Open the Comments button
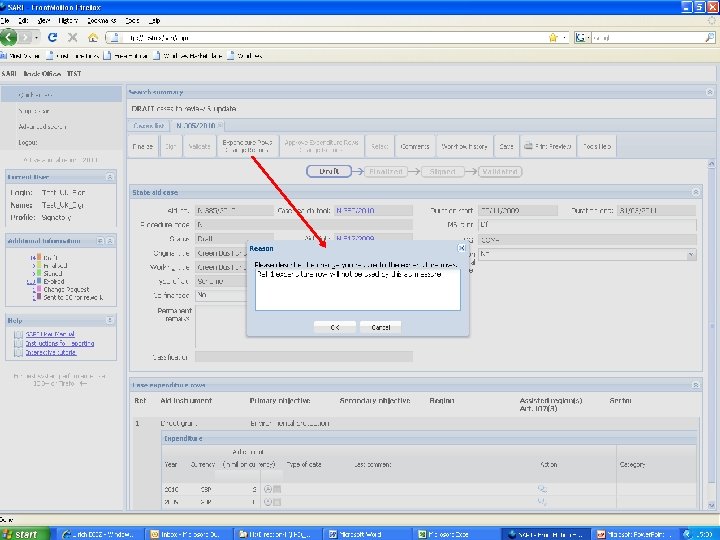This screenshot has width=720, height=540. click(415, 146)
